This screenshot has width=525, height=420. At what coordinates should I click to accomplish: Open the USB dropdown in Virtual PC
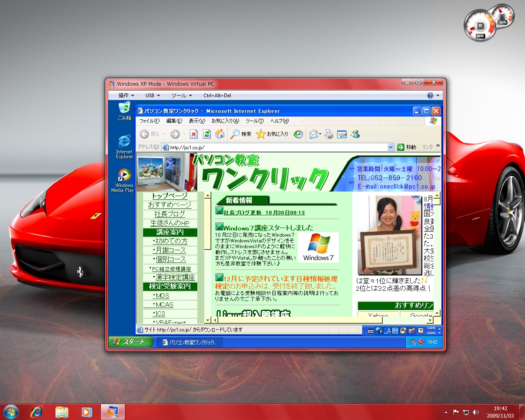pos(153,96)
